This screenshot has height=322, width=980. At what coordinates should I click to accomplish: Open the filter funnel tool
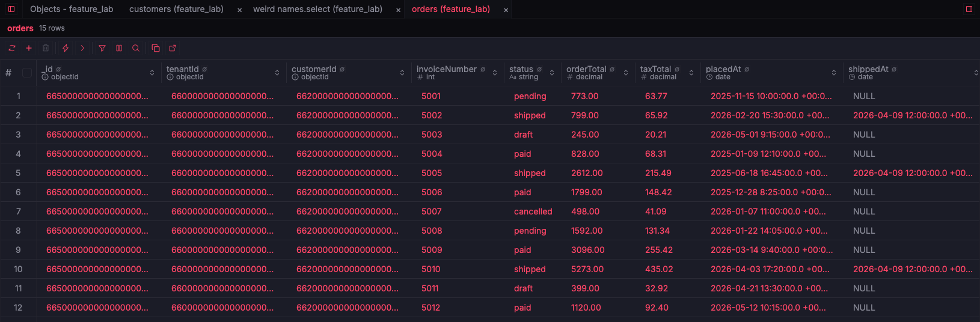pos(102,48)
